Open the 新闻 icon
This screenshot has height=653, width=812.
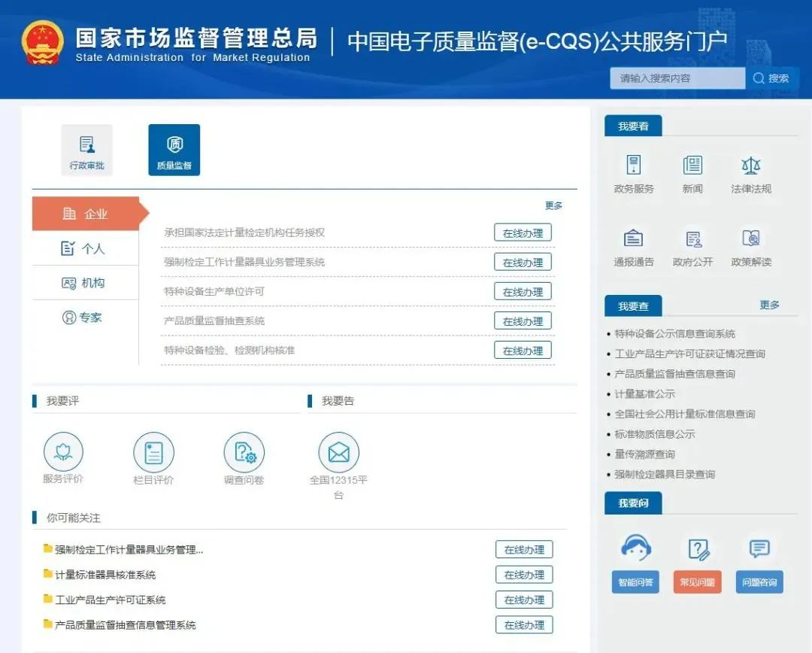(692, 165)
